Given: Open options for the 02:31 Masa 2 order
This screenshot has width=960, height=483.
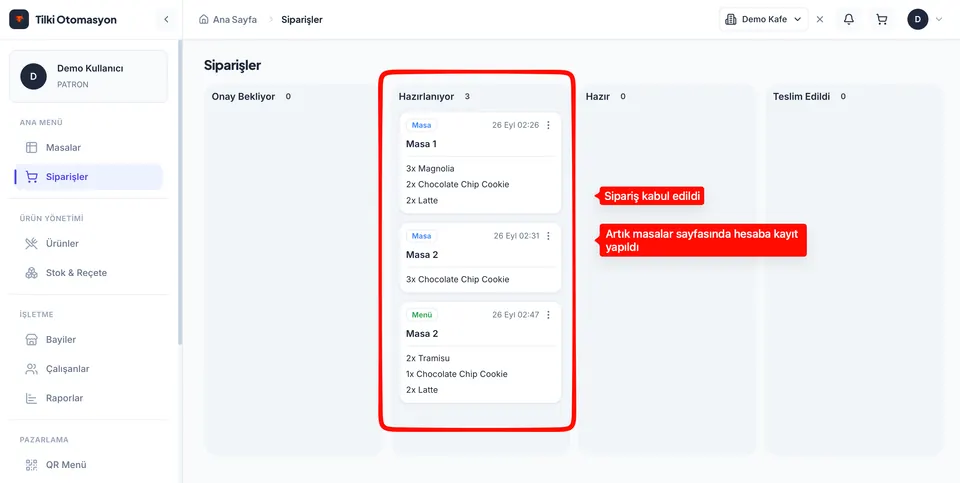Looking at the screenshot, I should coord(548,236).
